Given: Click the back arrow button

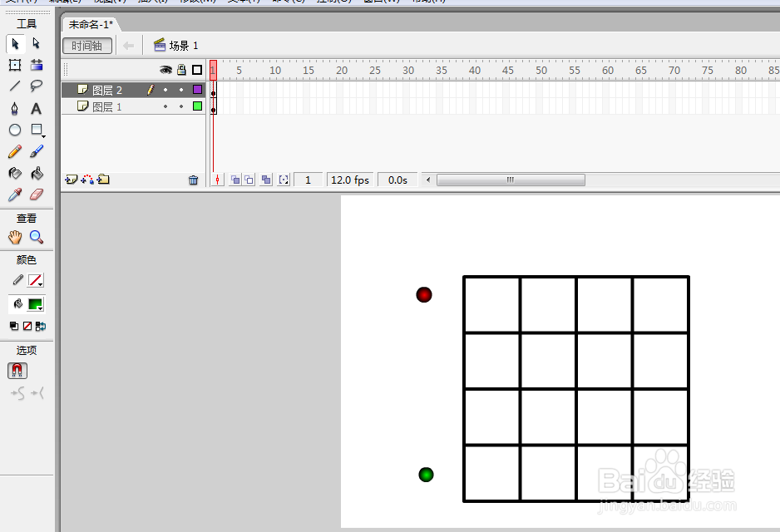Looking at the screenshot, I should tap(128, 46).
